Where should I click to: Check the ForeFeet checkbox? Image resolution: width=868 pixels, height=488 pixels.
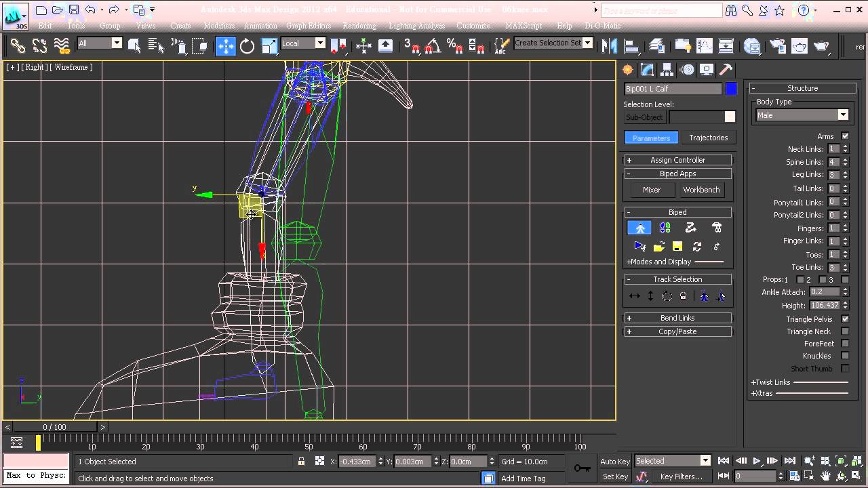click(845, 344)
